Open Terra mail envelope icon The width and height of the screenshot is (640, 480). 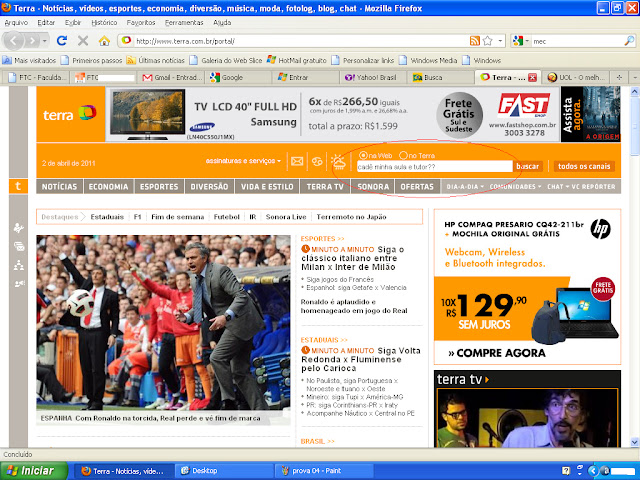point(297,162)
